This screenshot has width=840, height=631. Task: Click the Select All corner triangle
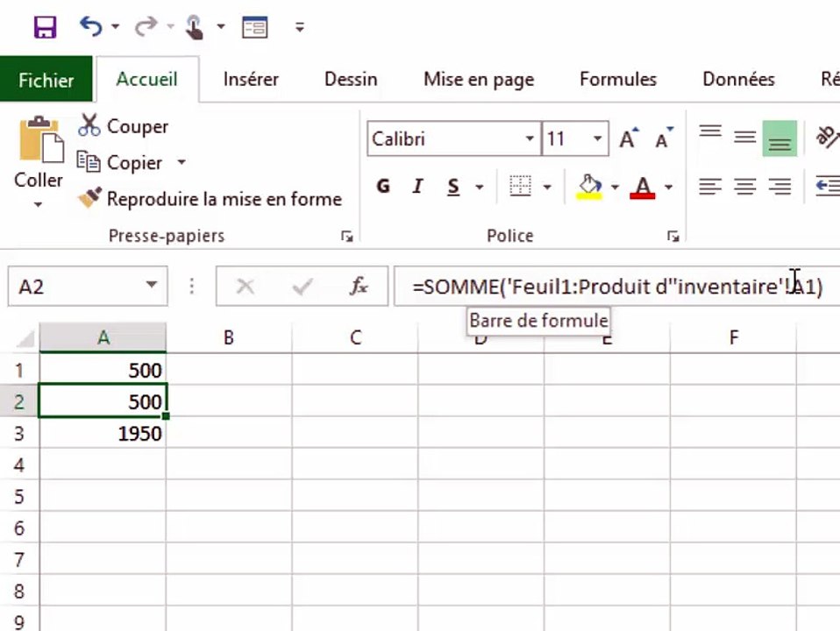[x=25, y=338]
